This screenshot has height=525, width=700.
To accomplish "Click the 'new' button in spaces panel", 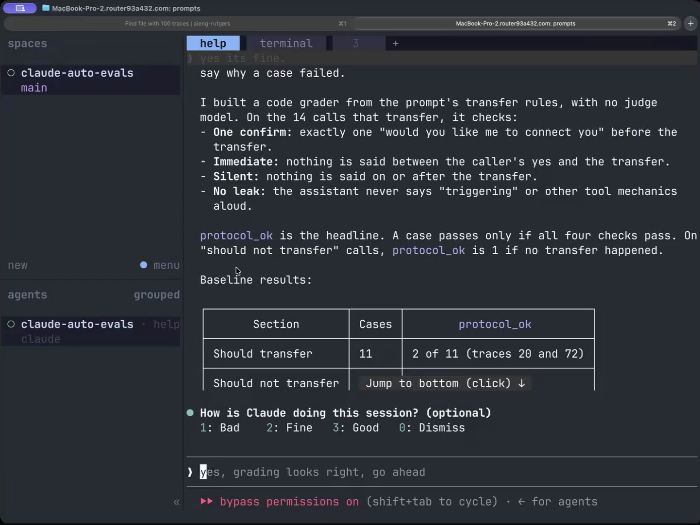I will click(x=18, y=265).
